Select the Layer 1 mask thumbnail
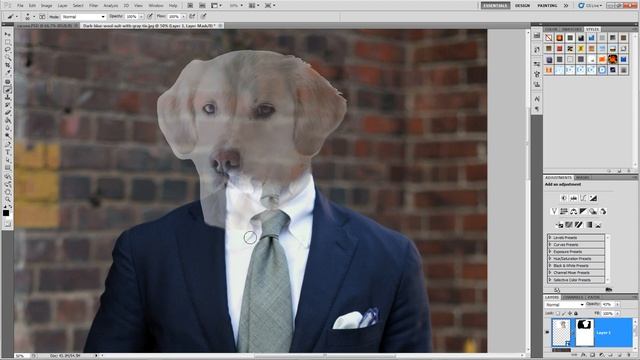The width and height of the screenshot is (640, 360). (585, 332)
